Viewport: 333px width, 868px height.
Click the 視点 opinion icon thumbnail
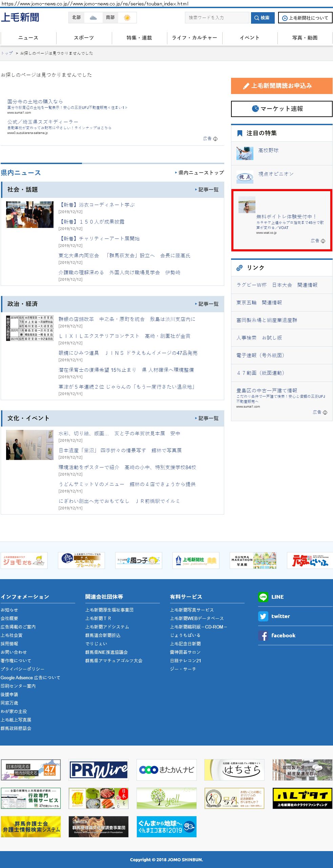pyautogui.click(x=245, y=177)
